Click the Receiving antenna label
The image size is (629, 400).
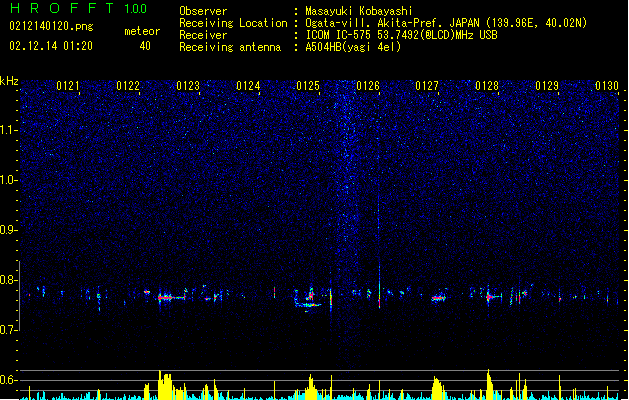point(230,47)
